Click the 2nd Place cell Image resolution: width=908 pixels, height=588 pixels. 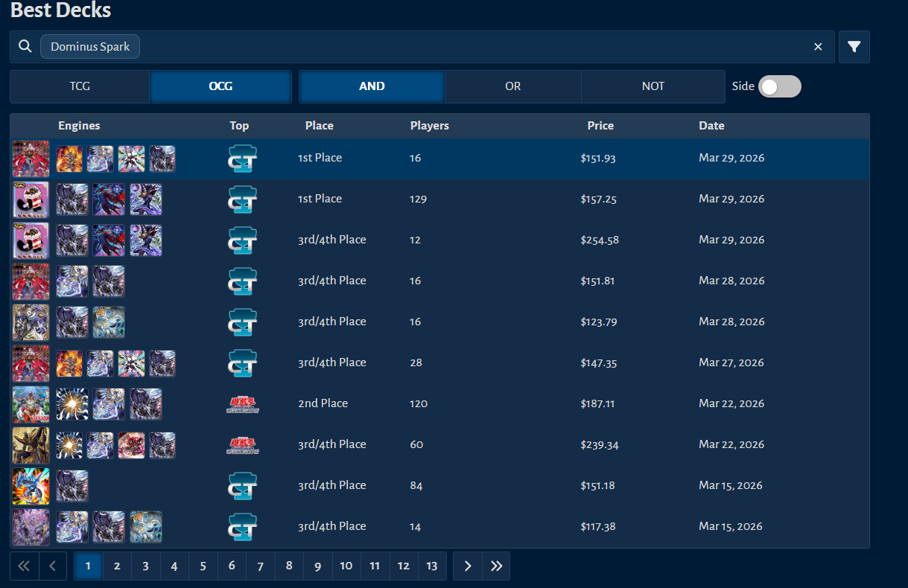[x=323, y=403]
